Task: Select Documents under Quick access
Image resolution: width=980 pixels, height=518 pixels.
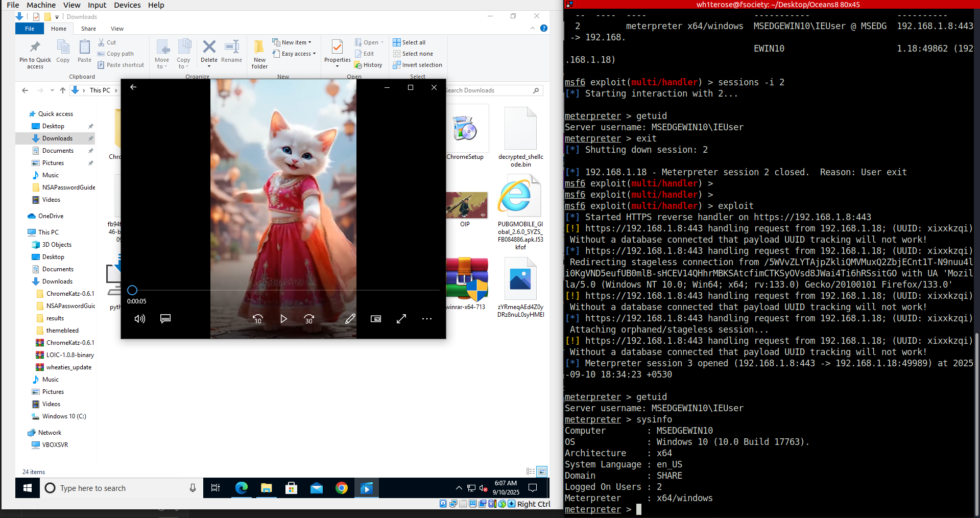Action: coord(58,151)
